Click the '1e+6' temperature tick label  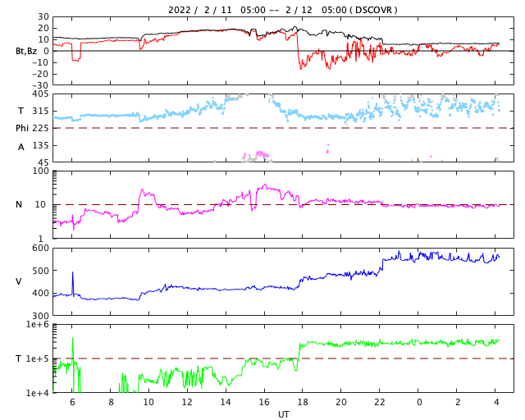38,325
